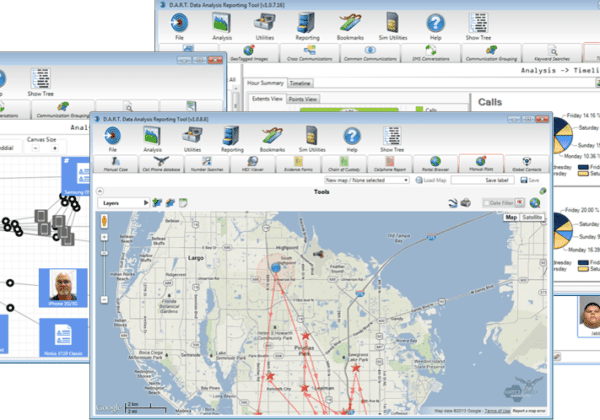Open Communication Grouping tab in back timeline window

(491, 53)
